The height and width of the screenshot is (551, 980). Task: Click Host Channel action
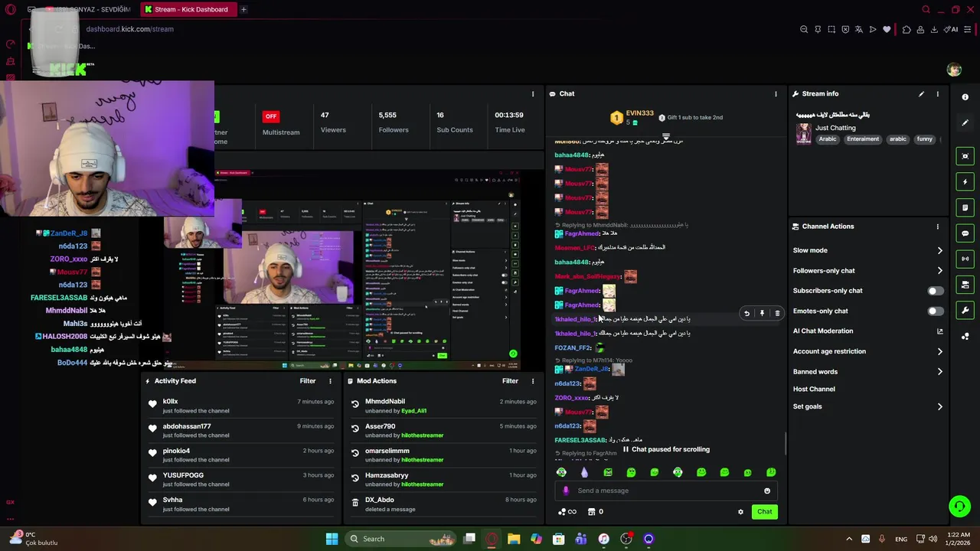(814, 389)
